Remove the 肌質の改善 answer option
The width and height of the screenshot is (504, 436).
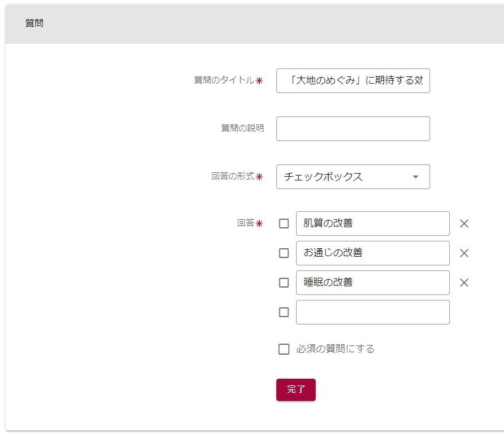click(464, 224)
